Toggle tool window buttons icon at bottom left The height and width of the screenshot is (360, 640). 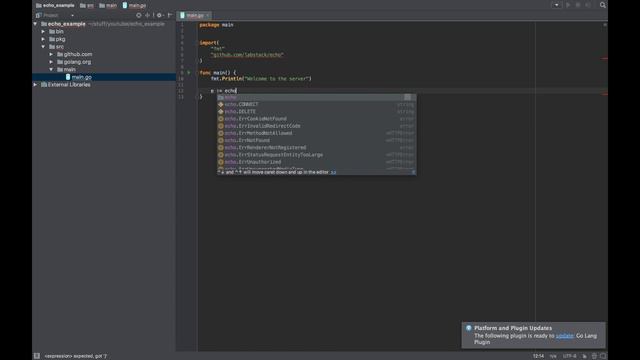37,356
